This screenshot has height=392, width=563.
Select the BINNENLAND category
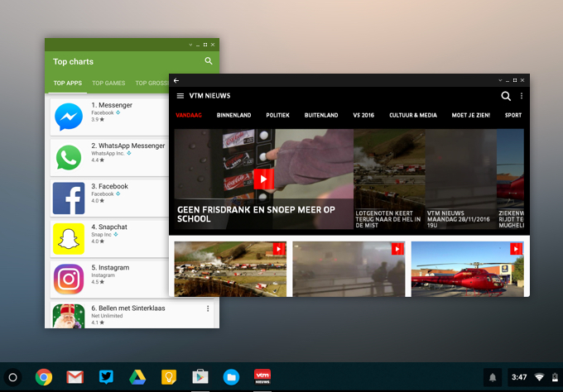pyautogui.click(x=233, y=115)
